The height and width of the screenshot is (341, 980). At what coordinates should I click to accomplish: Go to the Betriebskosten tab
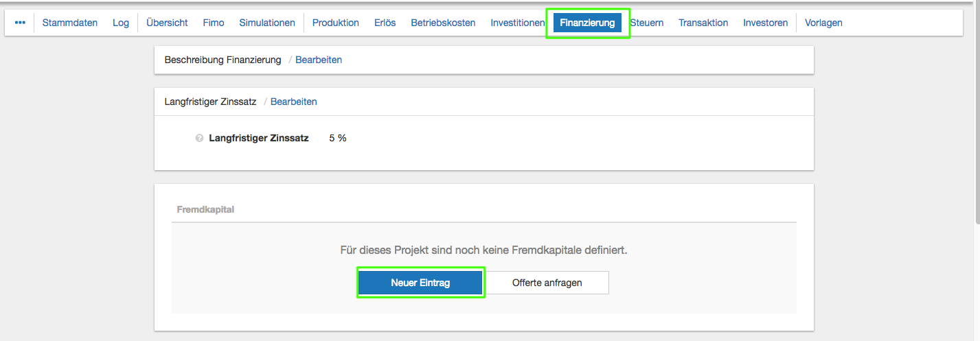tap(443, 23)
